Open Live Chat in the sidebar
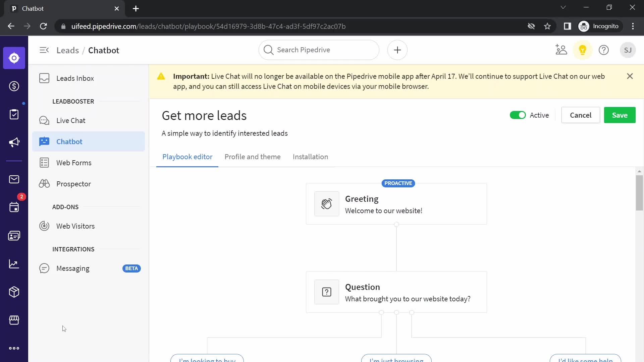Image resolution: width=644 pixels, height=362 pixels. coord(89,120)
